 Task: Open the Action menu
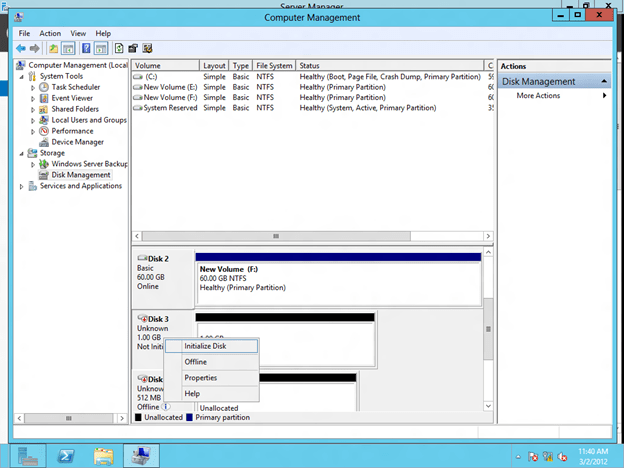point(50,33)
